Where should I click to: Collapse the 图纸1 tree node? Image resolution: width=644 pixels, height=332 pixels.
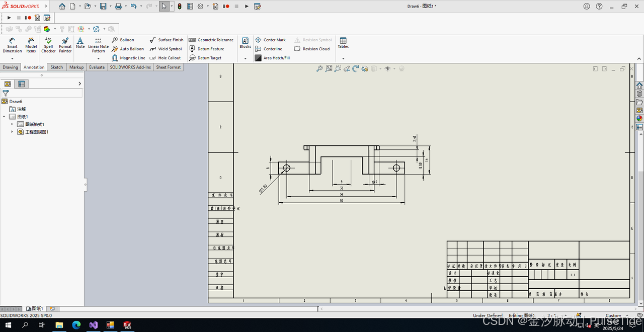point(4,117)
